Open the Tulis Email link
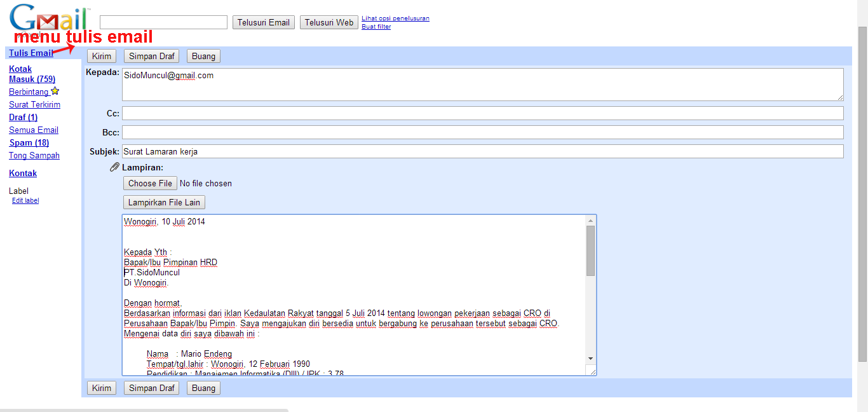The height and width of the screenshot is (412, 868). pos(31,53)
